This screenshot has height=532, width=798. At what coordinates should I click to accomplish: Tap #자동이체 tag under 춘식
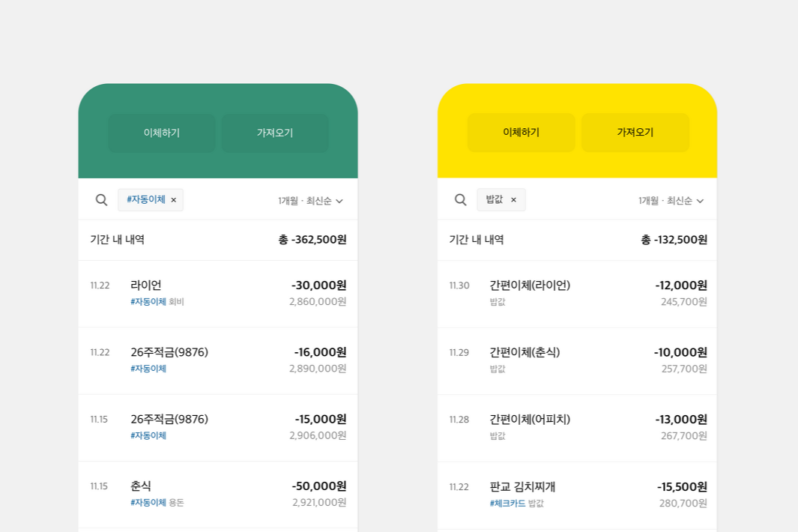148,503
